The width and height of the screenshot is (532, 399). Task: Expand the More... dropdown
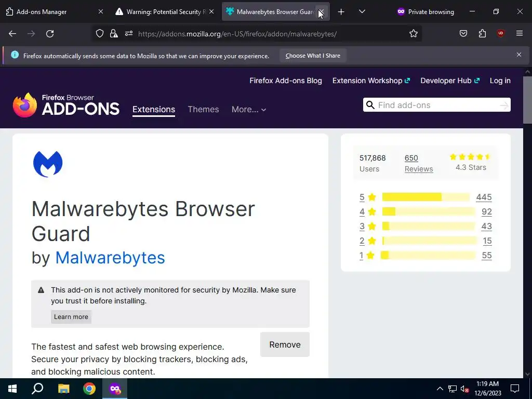249,109
